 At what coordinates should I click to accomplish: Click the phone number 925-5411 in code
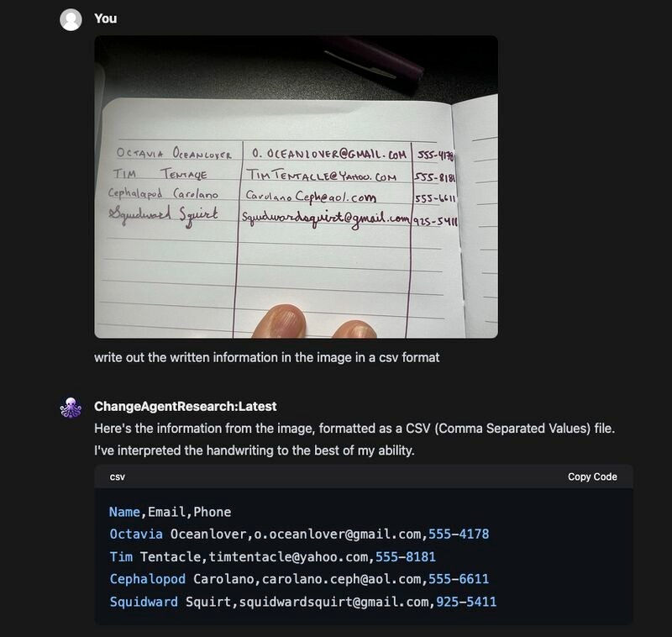(466, 602)
